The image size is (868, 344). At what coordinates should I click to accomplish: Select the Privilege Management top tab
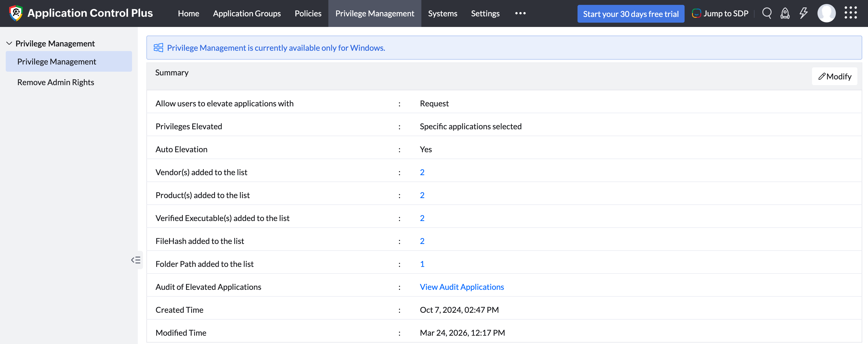click(x=375, y=13)
